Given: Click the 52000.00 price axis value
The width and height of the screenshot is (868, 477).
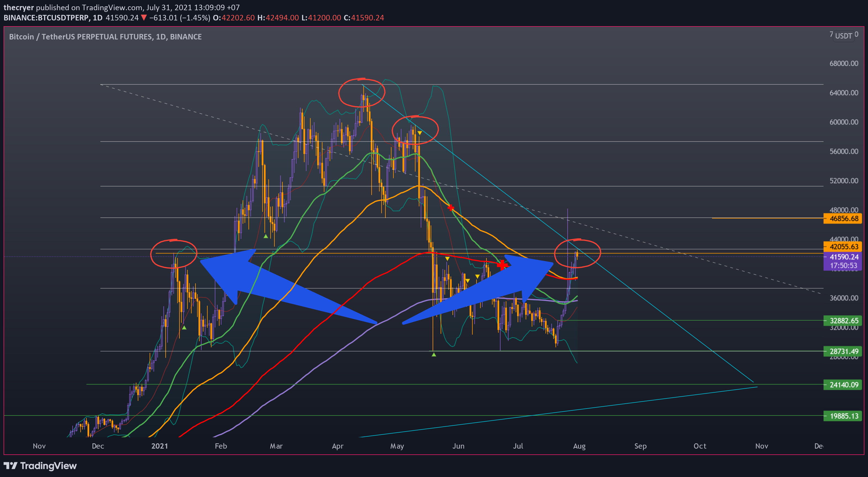Looking at the screenshot, I should coord(844,180).
